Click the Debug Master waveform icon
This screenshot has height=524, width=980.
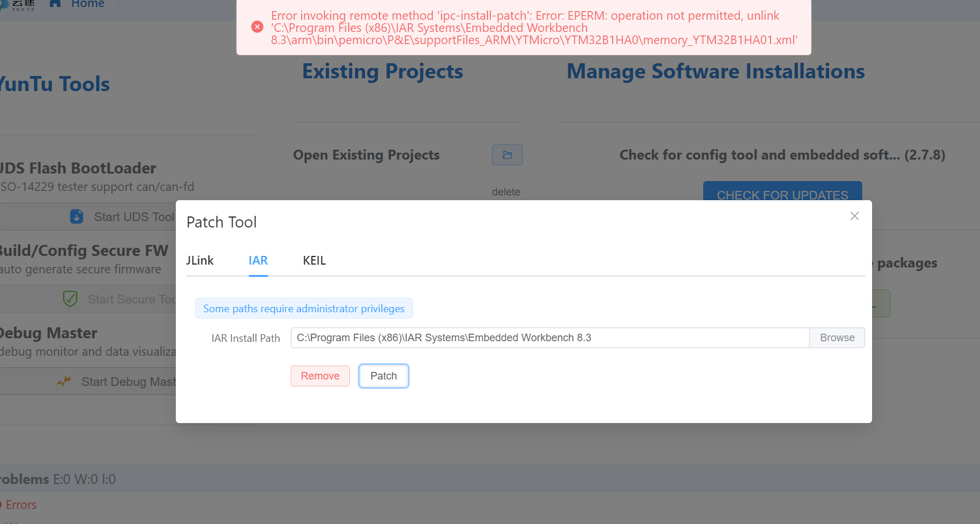64,381
